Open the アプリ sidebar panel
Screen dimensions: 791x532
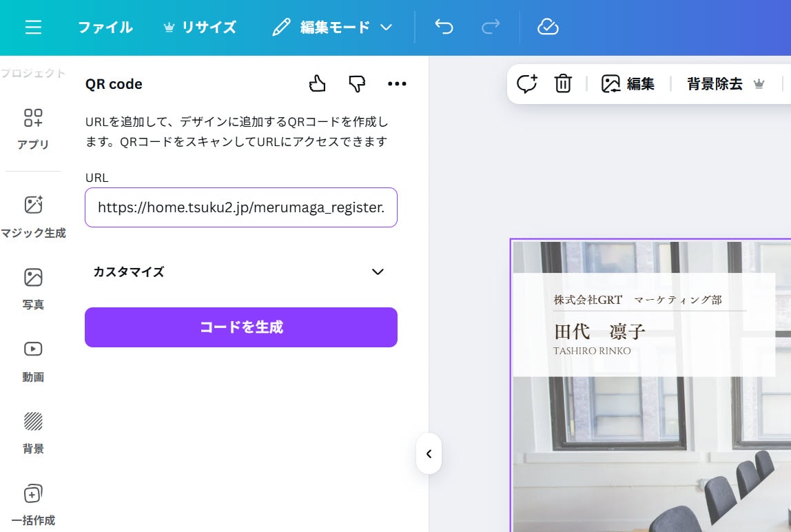point(33,128)
